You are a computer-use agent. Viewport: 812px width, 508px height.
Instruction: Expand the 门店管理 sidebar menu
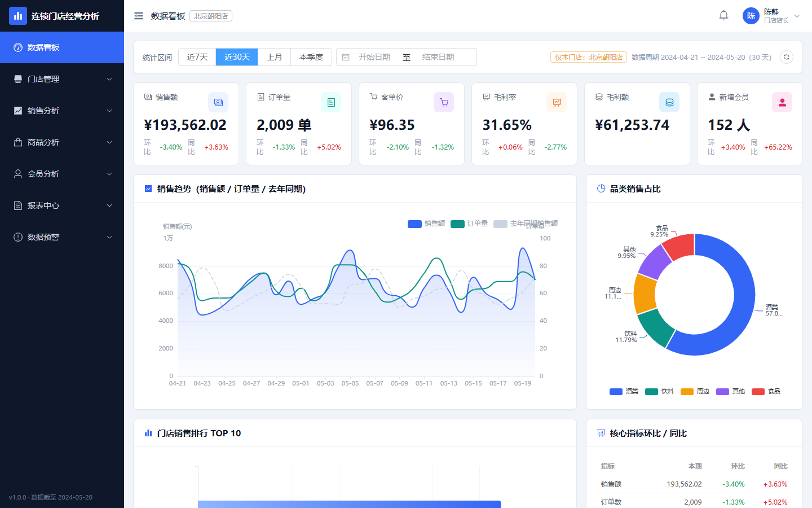click(x=62, y=79)
